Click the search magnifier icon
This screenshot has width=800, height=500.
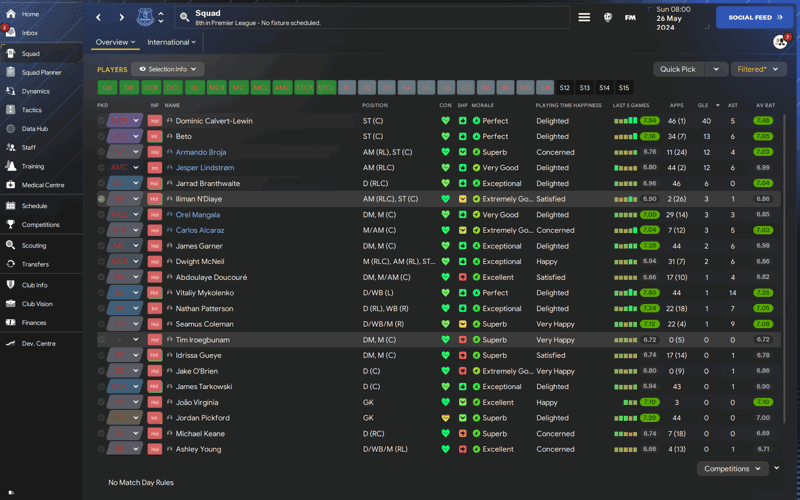185,17
